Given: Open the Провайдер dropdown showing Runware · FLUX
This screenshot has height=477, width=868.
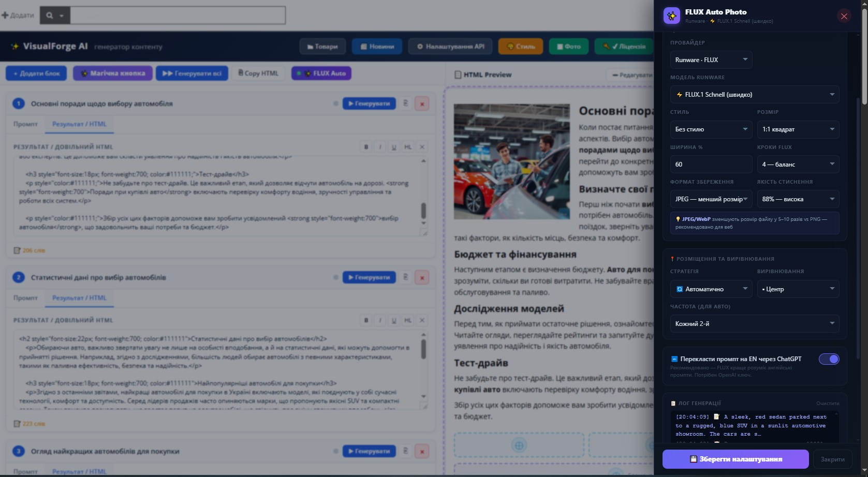Looking at the screenshot, I should coord(711,59).
